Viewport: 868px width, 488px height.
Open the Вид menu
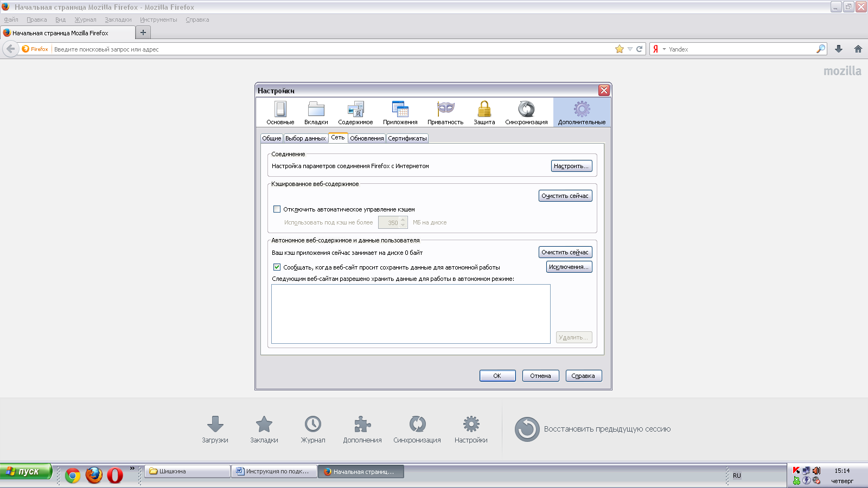click(x=60, y=20)
